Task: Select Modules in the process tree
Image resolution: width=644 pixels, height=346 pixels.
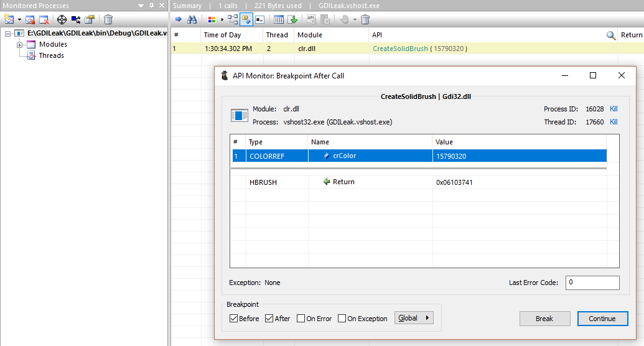Action: point(53,44)
